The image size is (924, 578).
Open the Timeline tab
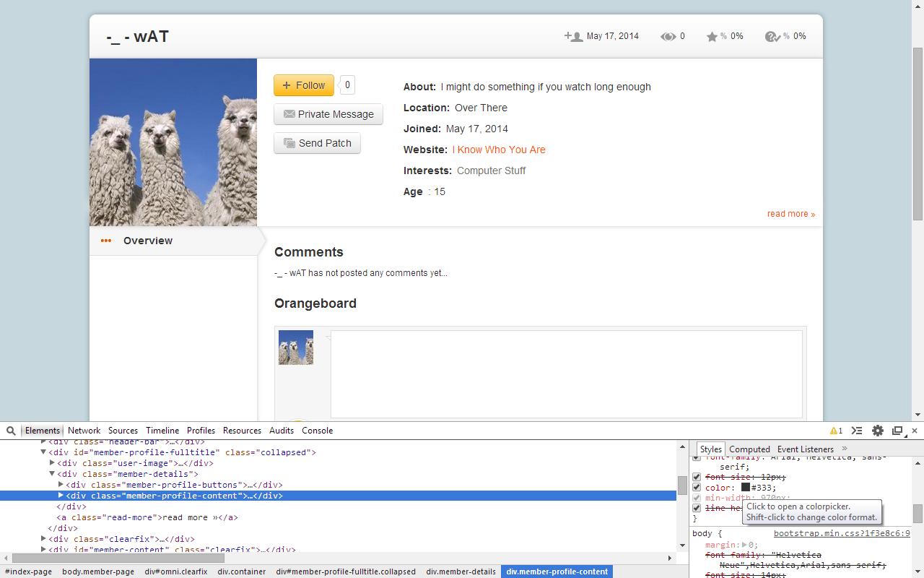pyautogui.click(x=162, y=431)
